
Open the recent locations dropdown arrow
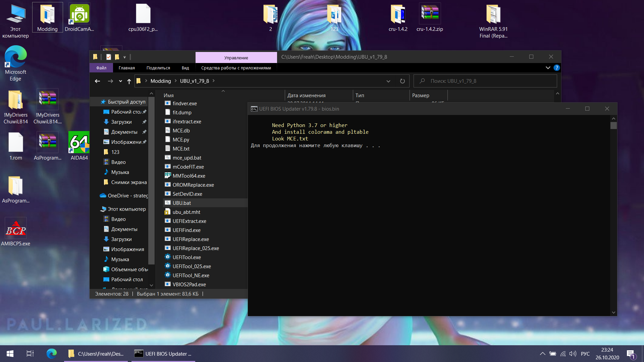(120, 81)
